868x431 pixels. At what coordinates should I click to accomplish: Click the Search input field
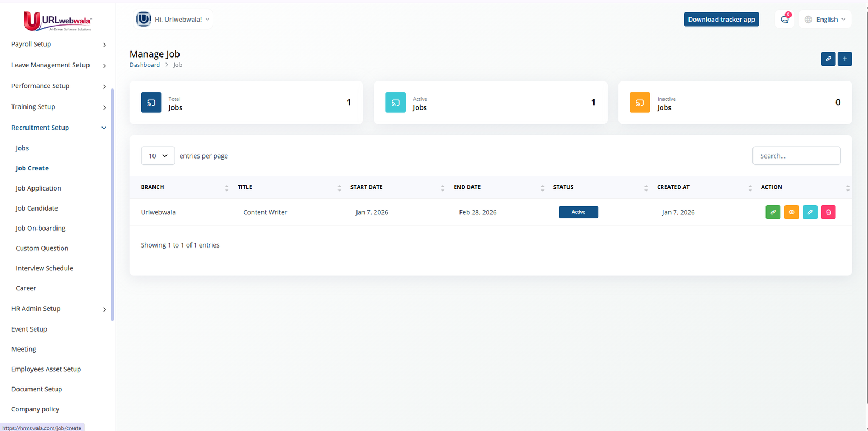pos(796,156)
